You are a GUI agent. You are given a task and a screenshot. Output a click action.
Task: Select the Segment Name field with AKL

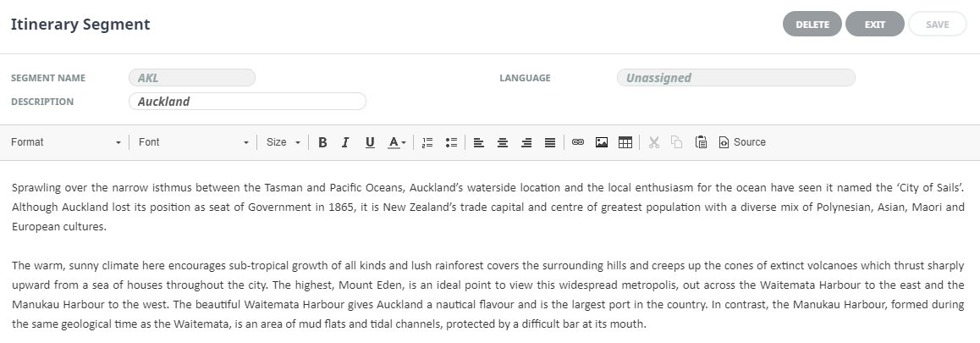click(192, 78)
